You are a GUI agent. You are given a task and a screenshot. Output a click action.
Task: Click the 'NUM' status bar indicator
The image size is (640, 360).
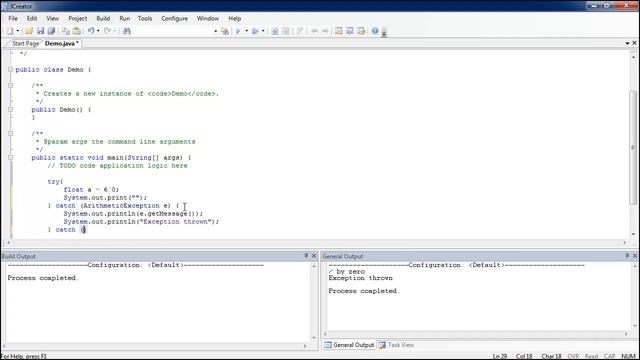pos(628,356)
